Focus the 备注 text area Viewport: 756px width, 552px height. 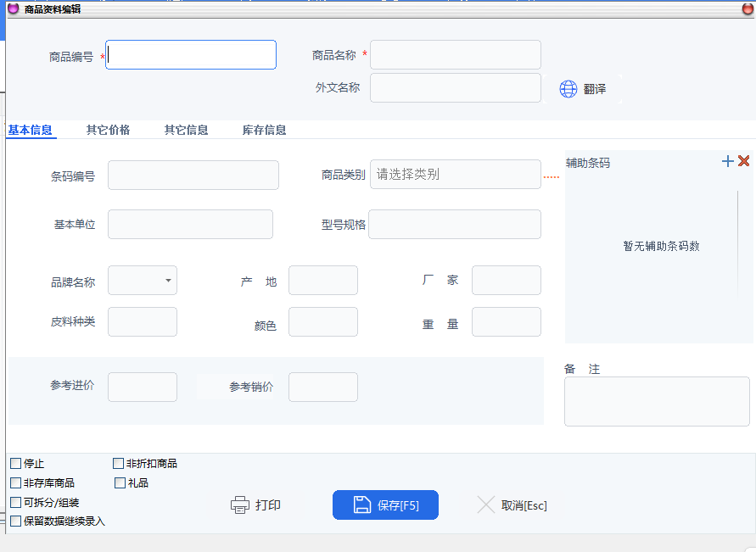click(656, 401)
